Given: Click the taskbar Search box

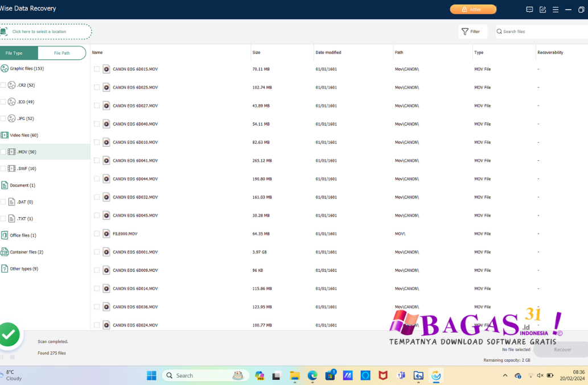Looking at the screenshot, I should (205, 376).
